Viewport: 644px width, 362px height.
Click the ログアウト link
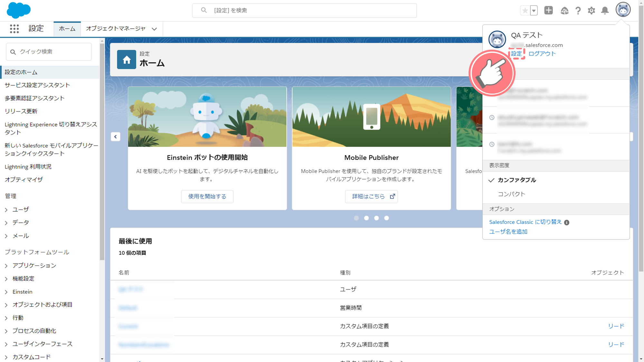[542, 54]
